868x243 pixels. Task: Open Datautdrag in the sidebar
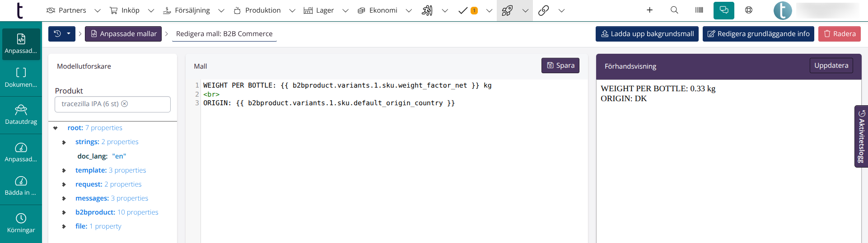(x=21, y=115)
